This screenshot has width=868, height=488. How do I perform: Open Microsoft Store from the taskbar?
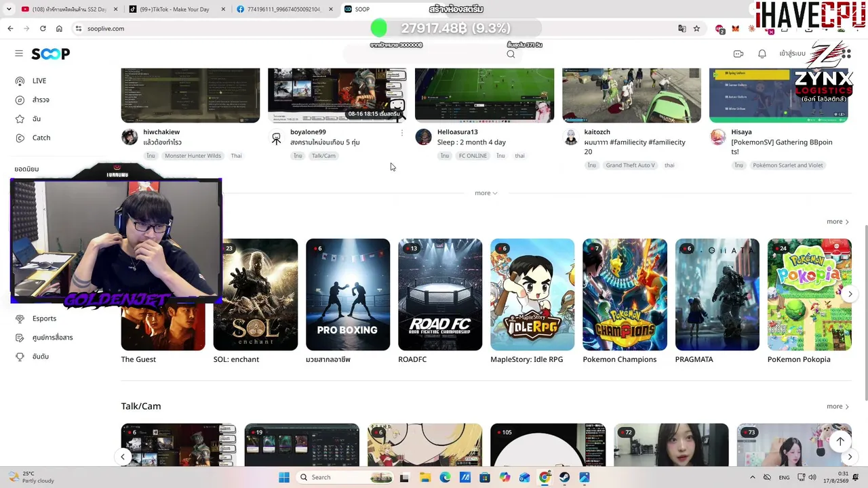(x=484, y=477)
